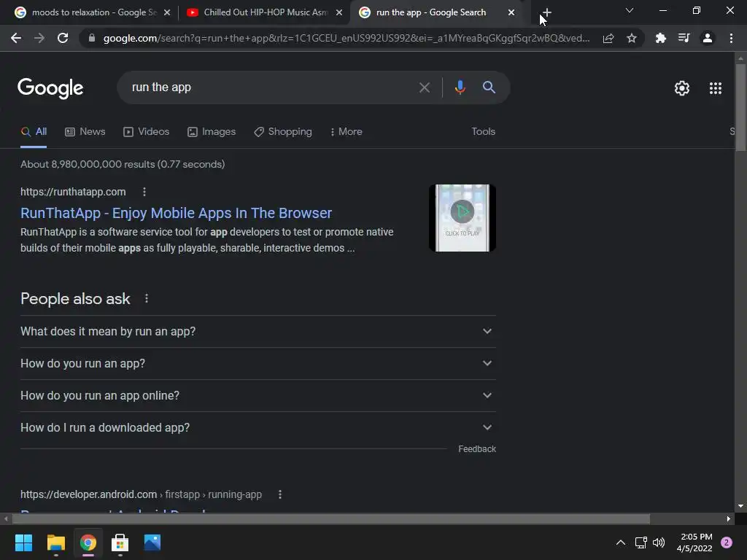Open the notification center badge
This screenshot has width=747, height=560.
tap(727, 542)
